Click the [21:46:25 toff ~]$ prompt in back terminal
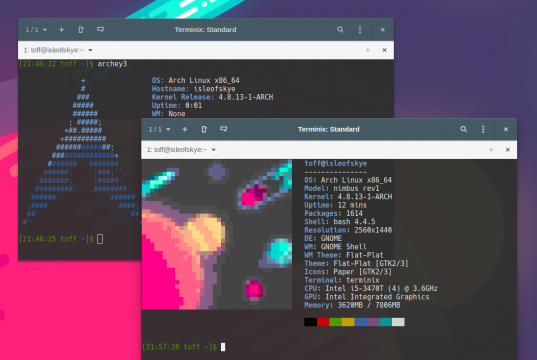The image size is (537, 360). point(56,239)
